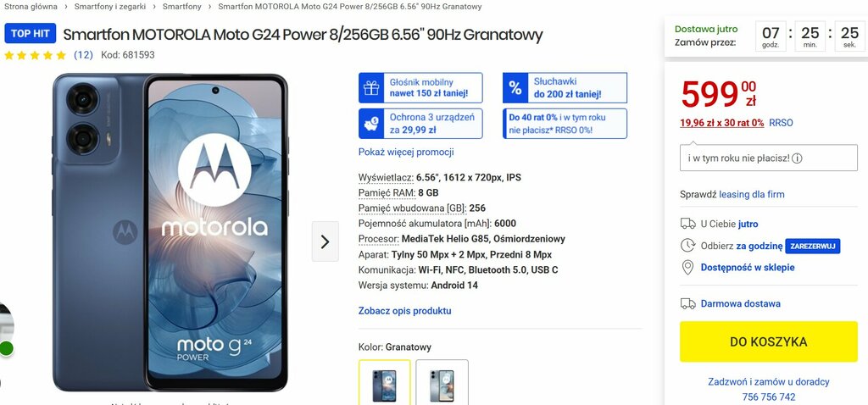Click the ZAREZERWUJ button
This screenshot has height=405, width=868.
[813, 247]
